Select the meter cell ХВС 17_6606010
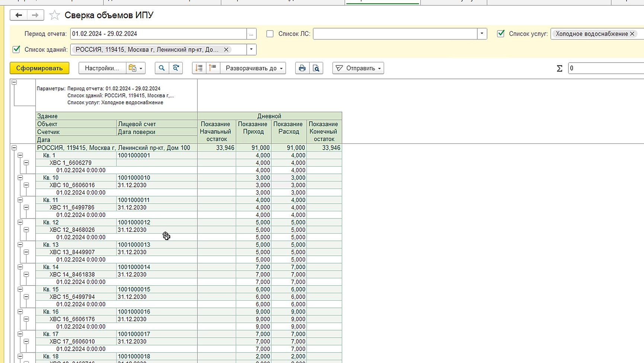644x363 pixels. 76,341
